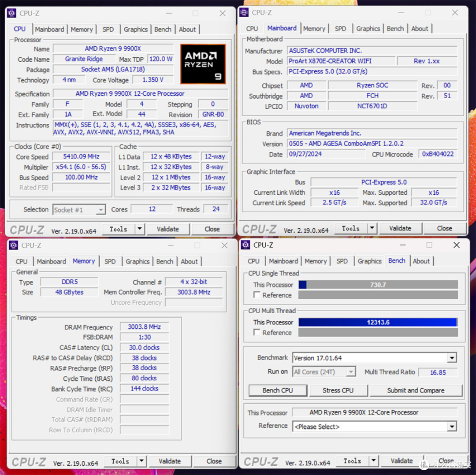Click the processor Name field AMD Ryzen 9 9900X

pyautogui.click(x=113, y=48)
